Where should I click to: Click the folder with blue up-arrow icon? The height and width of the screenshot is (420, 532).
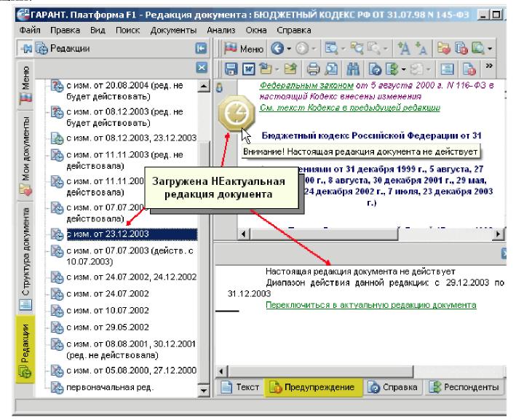coord(266,69)
